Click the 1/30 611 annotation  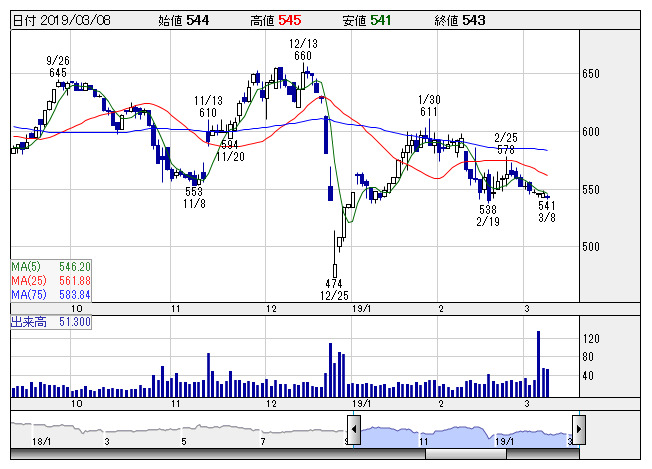pos(429,106)
